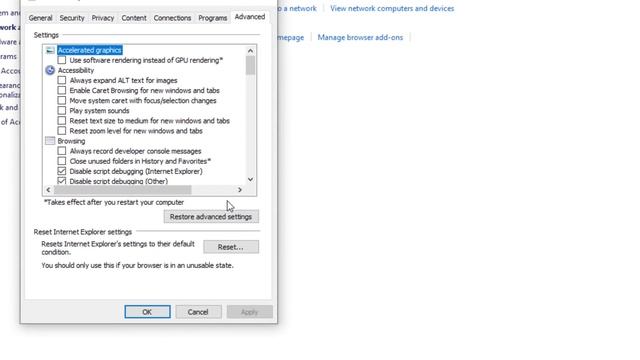Image resolution: width=640 pixels, height=360 pixels.
Task: Click the horizontal scroll right arrow
Action: (x=240, y=190)
